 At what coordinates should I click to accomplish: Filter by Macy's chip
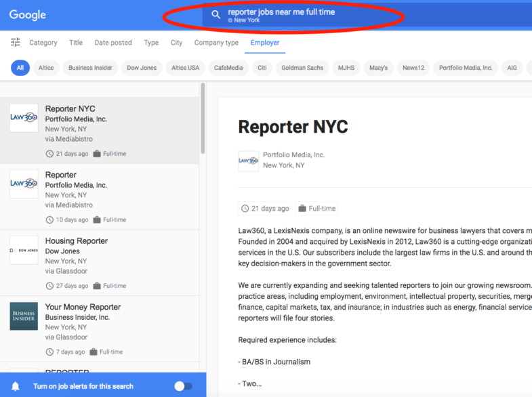tap(378, 68)
